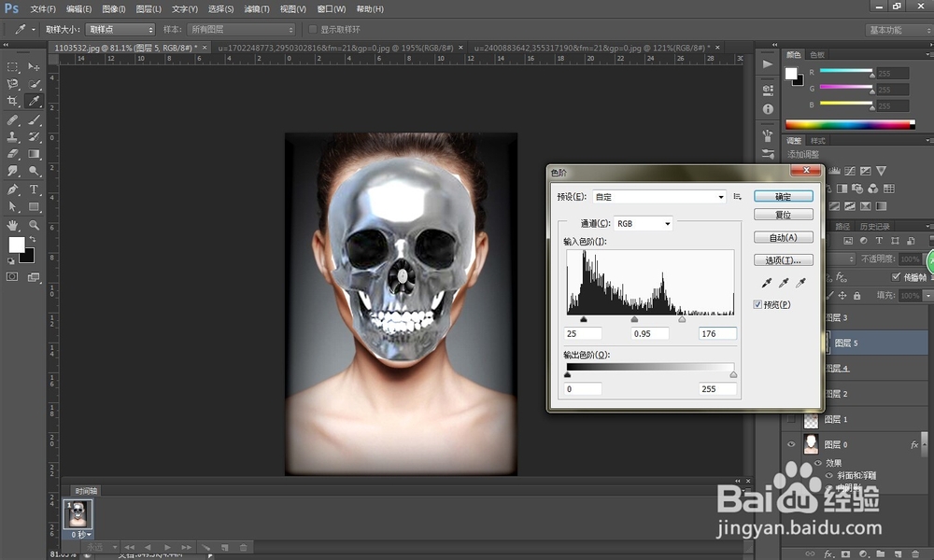Select the Move tool
Viewport: 934px width, 560px height.
[34, 66]
